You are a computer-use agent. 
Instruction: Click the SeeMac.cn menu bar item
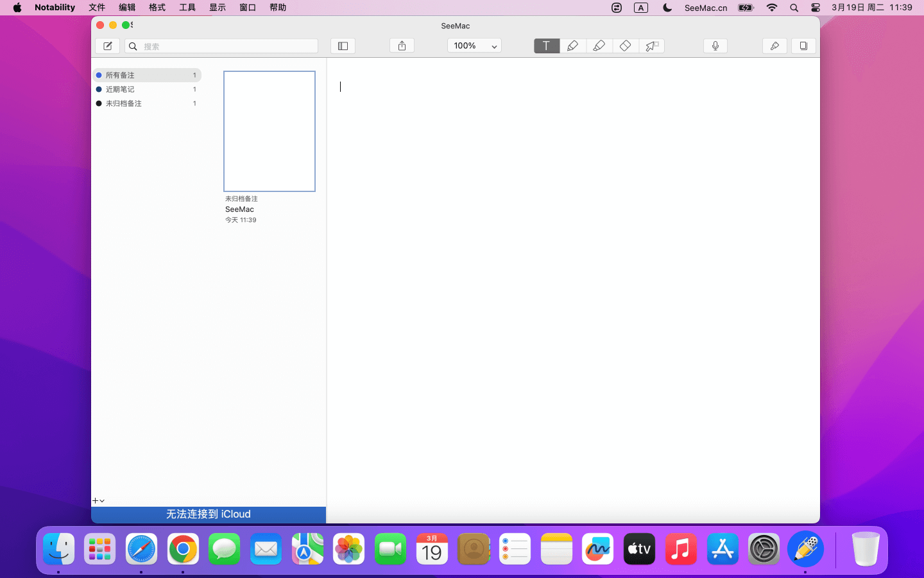(706, 8)
